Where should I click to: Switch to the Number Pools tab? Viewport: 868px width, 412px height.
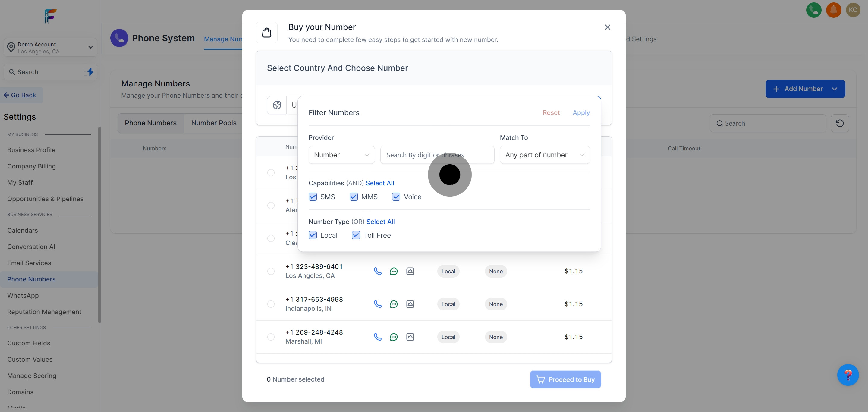click(x=214, y=123)
